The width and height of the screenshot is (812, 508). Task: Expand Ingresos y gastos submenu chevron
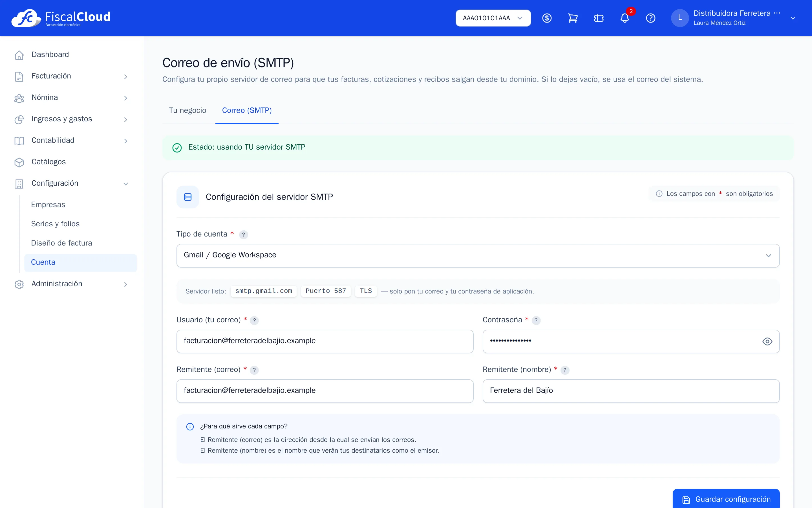click(x=126, y=120)
